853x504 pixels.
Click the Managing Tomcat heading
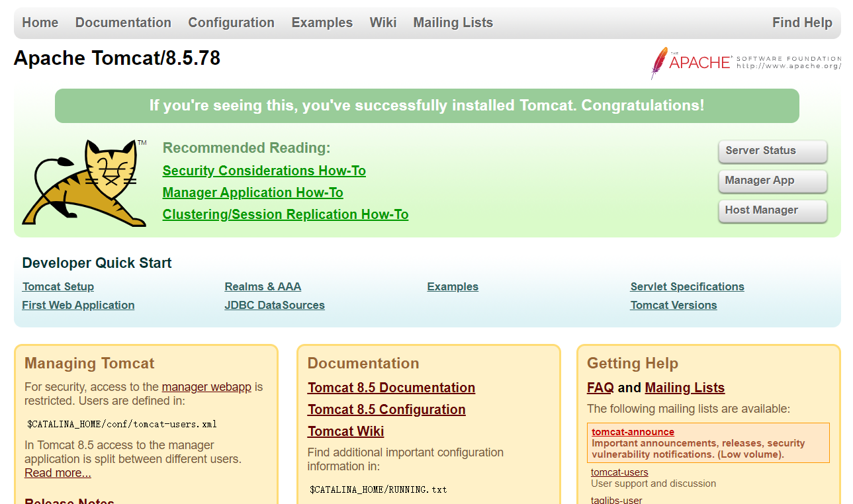89,363
